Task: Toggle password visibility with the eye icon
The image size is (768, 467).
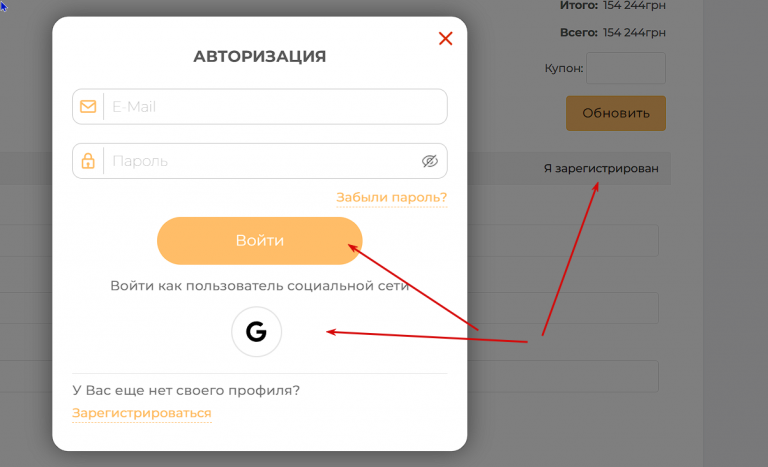Action: [x=430, y=161]
